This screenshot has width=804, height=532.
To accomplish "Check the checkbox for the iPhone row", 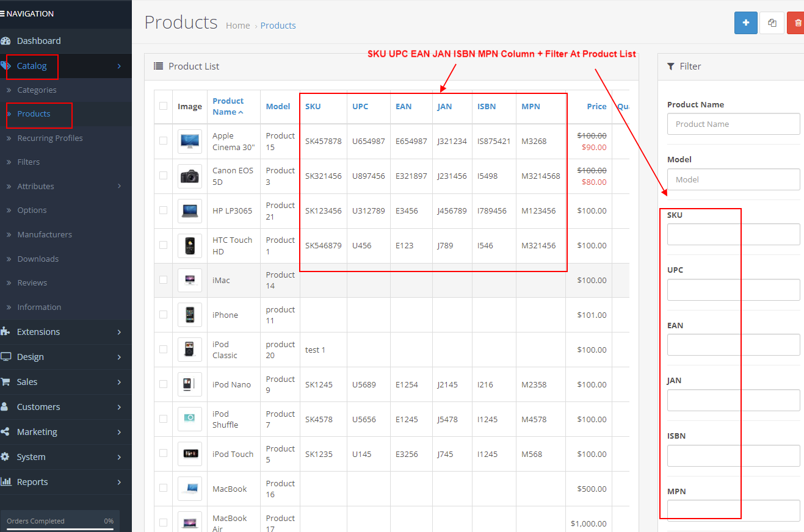I will (x=163, y=314).
